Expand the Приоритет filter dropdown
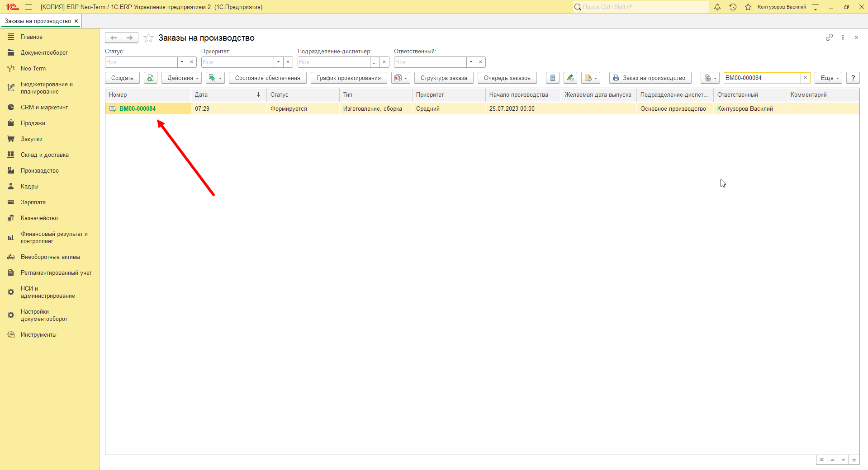 click(278, 62)
